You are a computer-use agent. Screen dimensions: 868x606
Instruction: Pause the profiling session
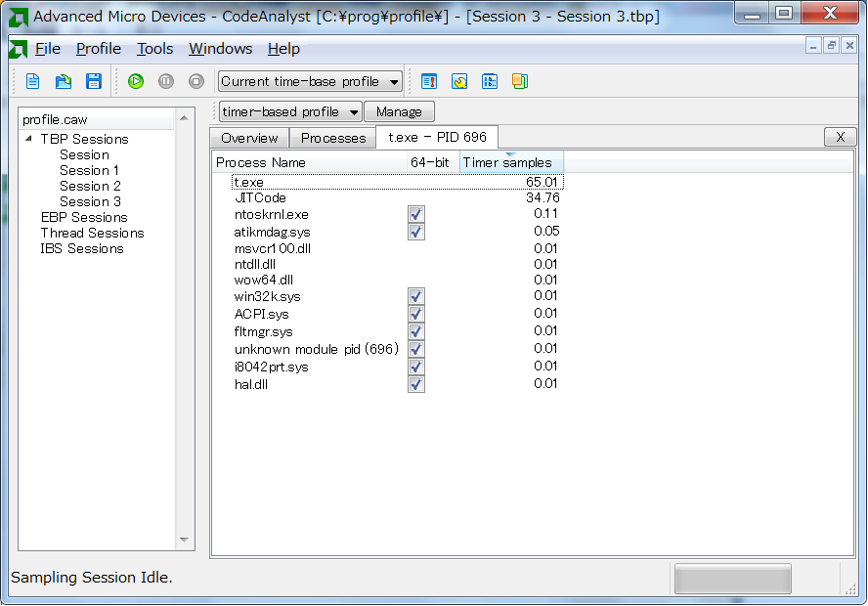pyautogui.click(x=165, y=81)
